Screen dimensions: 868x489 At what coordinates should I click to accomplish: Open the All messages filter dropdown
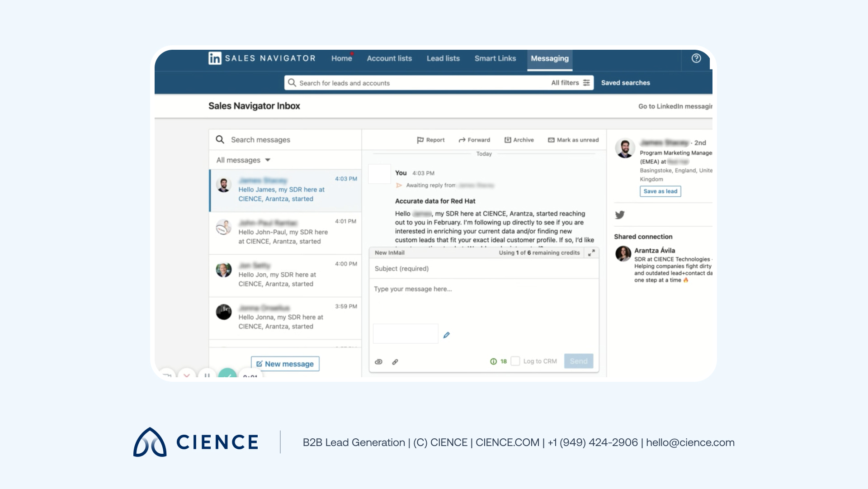[x=243, y=160]
